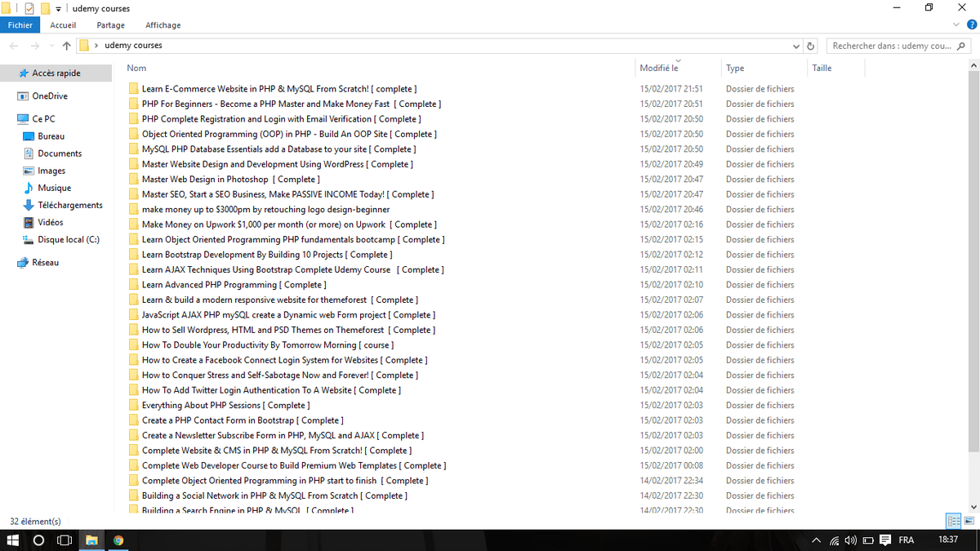Image resolution: width=980 pixels, height=551 pixels.
Task: Click folder icon of Building a Social Network
Action: tap(134, 495)
